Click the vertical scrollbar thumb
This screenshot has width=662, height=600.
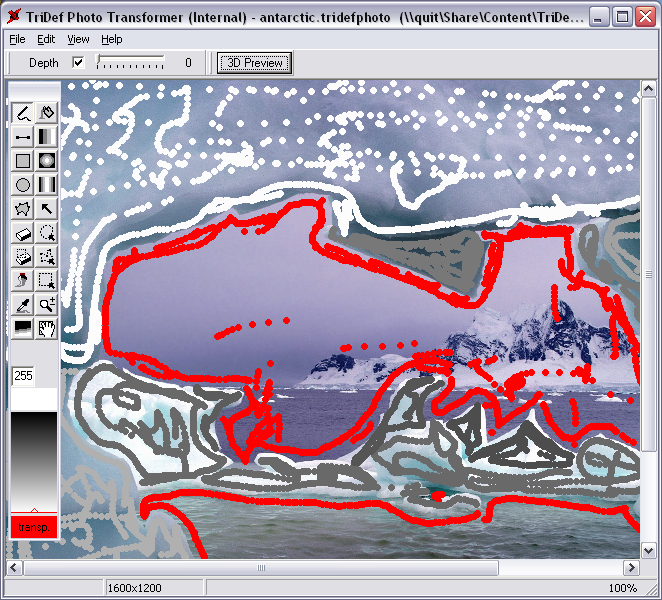point(648,274)
